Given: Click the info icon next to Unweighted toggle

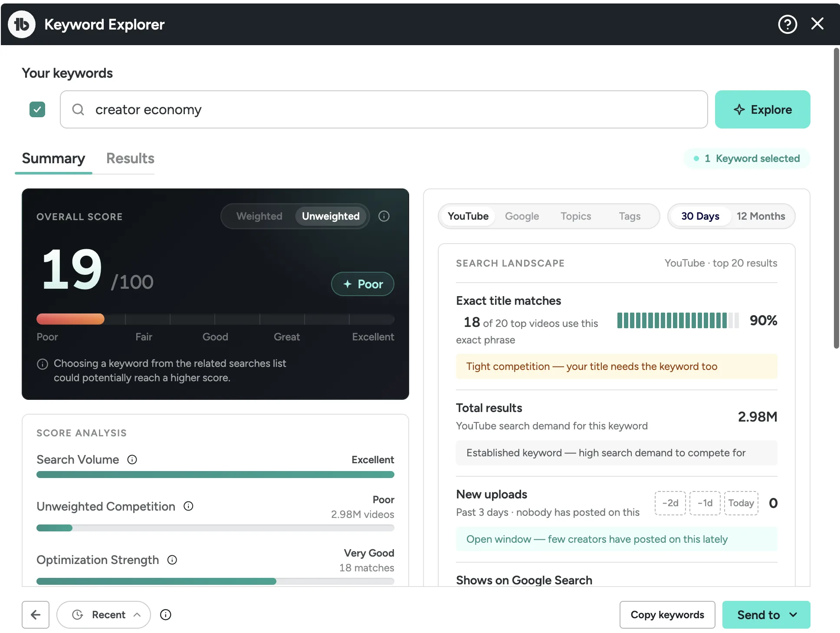Looking at the screenshot, I should pos(384,216).
